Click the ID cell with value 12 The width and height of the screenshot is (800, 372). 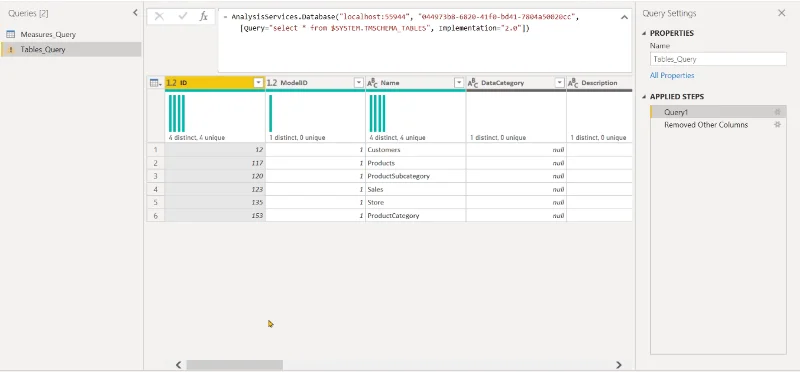click(x=215, y=150)
